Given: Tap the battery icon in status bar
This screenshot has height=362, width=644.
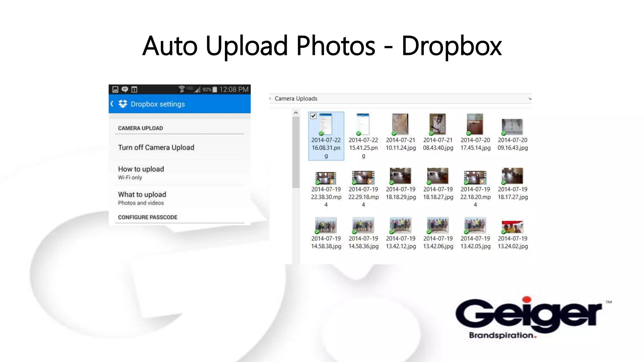Looking at the screenshot, I should 215,90.
